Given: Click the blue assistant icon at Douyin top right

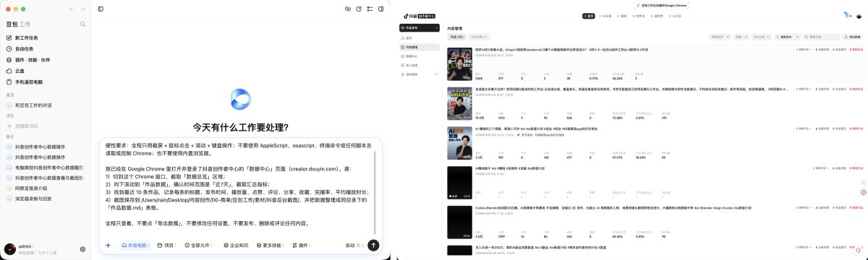Looking at the screenshot, I should tap(846, 14).
